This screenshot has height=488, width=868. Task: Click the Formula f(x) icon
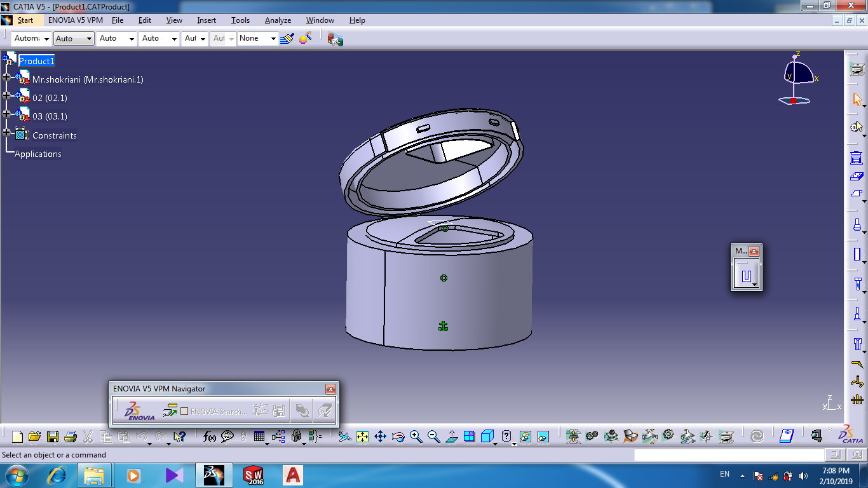point(209,437)
